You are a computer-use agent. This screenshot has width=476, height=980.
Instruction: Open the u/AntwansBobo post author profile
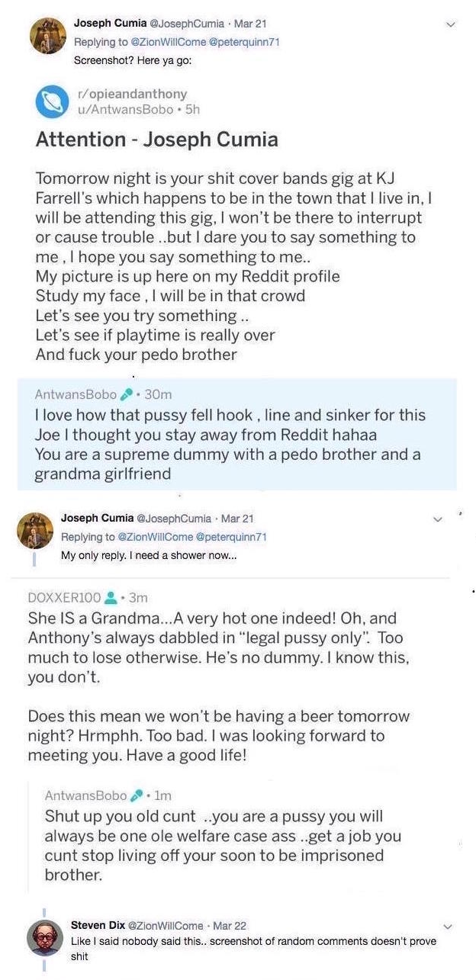(x=122, y=110)
